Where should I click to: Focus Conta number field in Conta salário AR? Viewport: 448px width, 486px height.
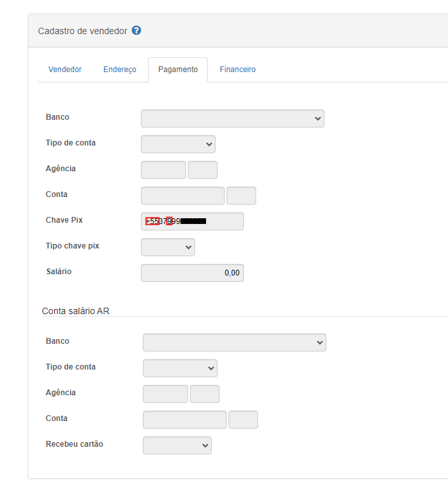tap(184, 420)
